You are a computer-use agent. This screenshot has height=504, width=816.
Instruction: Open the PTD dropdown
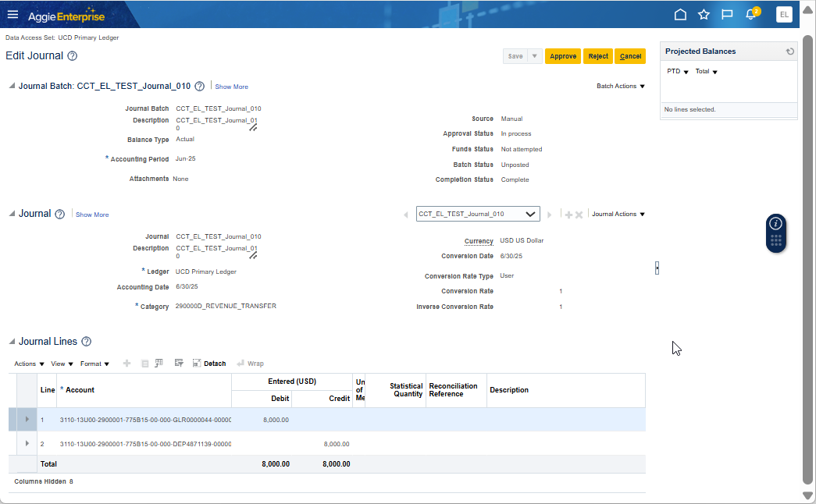click(x=677, y=72)
